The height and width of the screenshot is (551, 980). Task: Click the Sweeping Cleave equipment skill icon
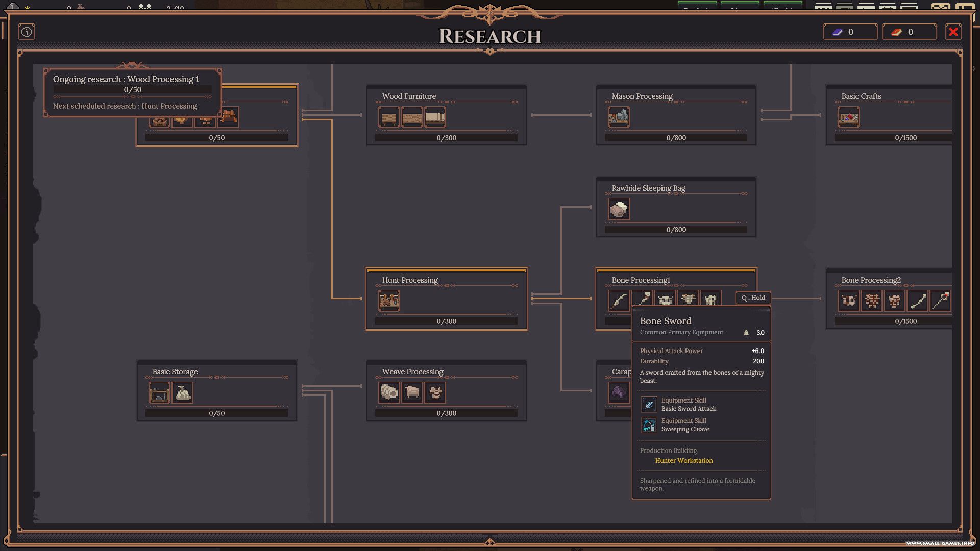649,425
